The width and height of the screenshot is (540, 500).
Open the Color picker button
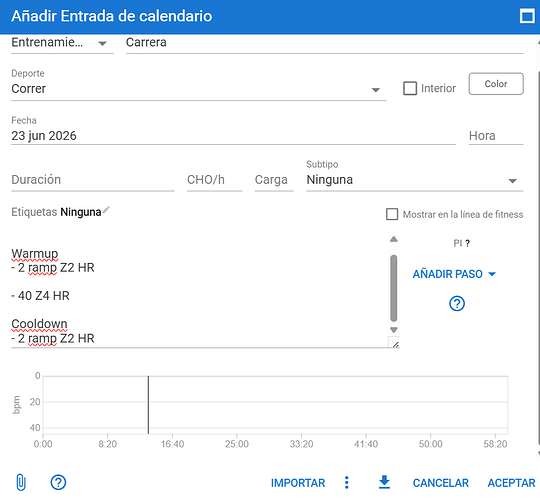coord(496,84)
